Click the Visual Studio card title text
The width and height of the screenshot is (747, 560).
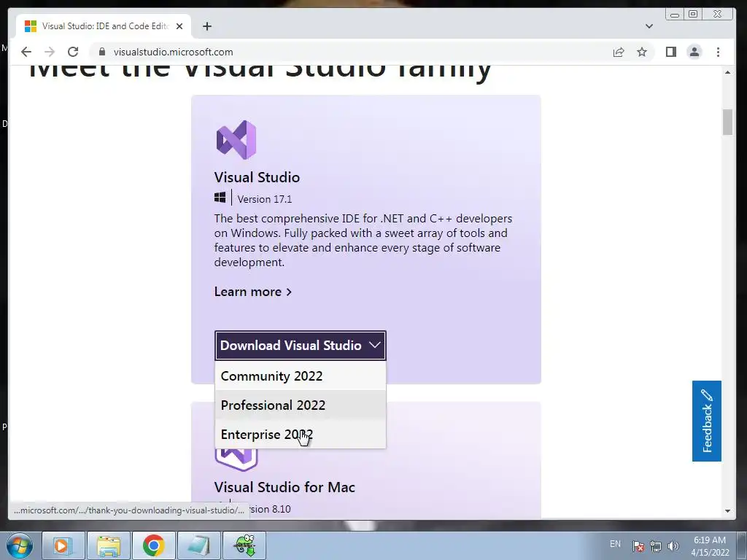coord(257,177)
